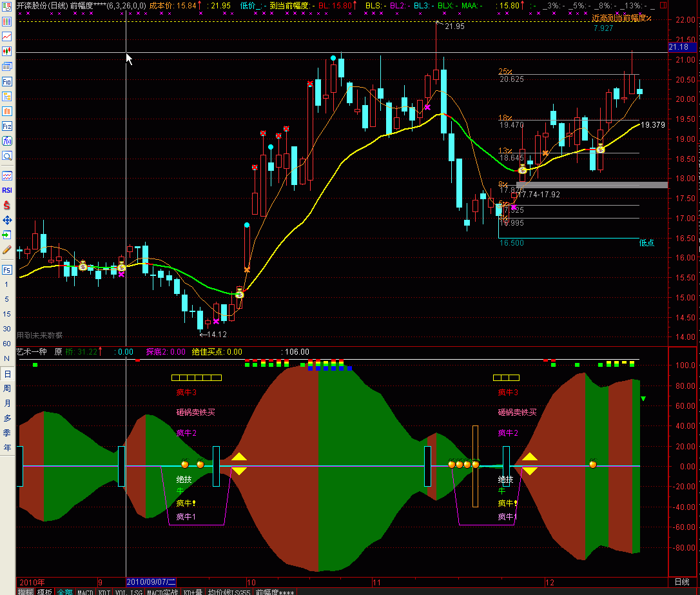Click the money bag marker near 18.20
The height and width of the screenshot is (595, 700).
(522, 170)
